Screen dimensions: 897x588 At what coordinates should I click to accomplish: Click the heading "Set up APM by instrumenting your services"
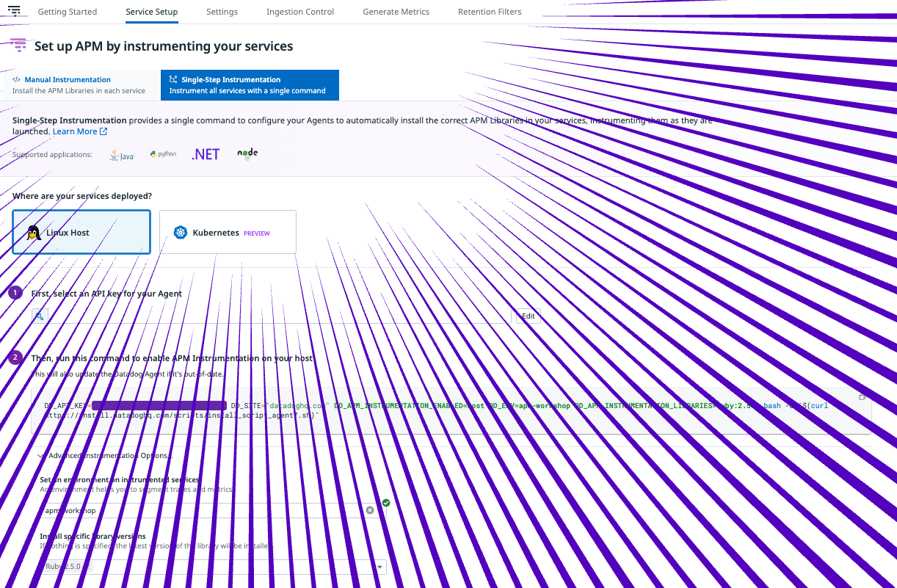tap(164, 46)
